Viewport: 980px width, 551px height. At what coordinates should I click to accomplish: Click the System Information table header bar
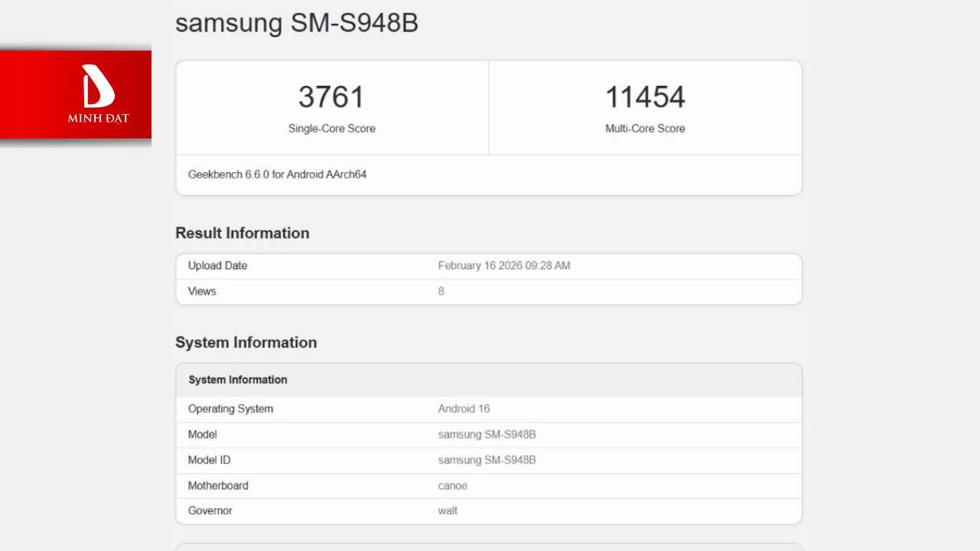click(488, 380)
